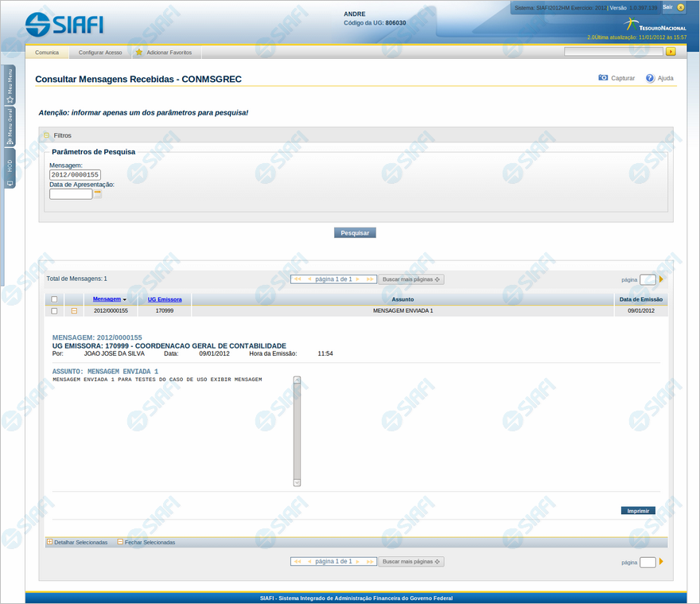Open the Meu Menu side panel
The width and height of the screenshot is (700, 604).
[x=10, y=85]
